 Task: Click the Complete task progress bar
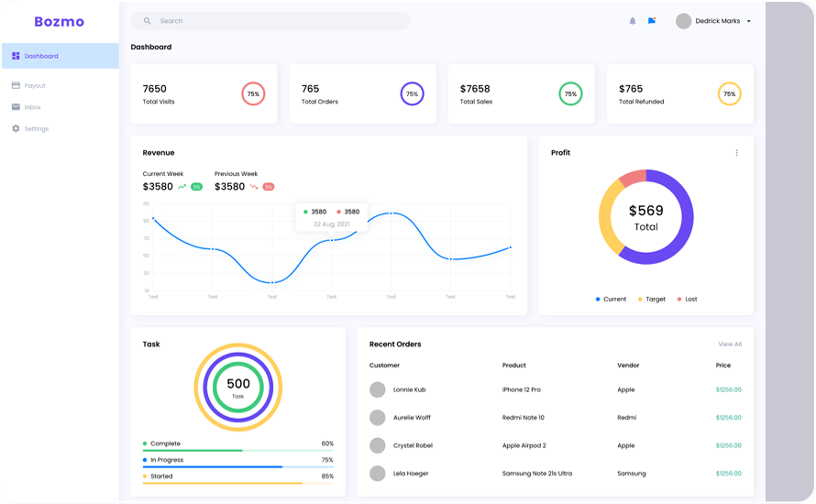[237, 451]
